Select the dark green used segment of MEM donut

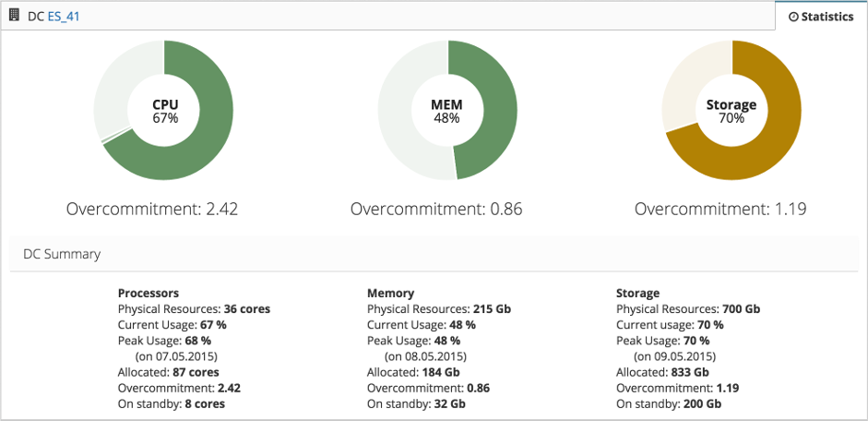[499, 111]
